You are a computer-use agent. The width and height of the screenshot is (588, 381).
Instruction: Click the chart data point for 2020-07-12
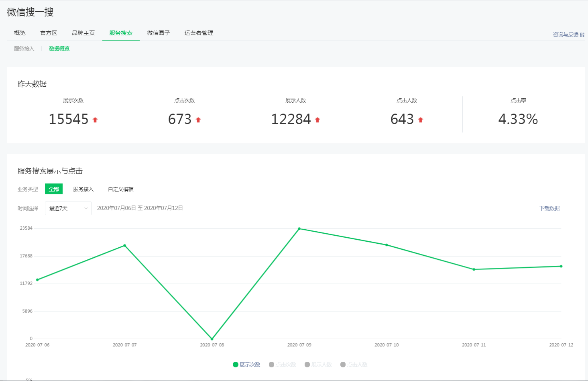coord(561,266)
